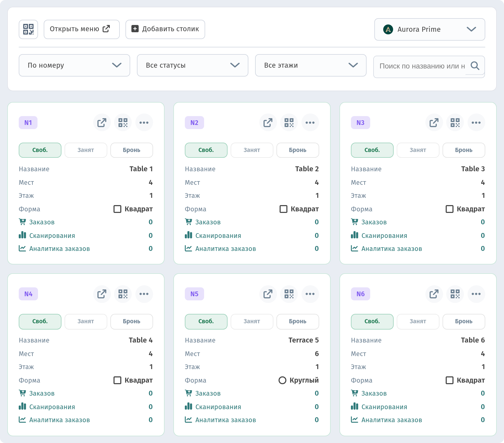Show QR code for table N1

pos(123,123)
